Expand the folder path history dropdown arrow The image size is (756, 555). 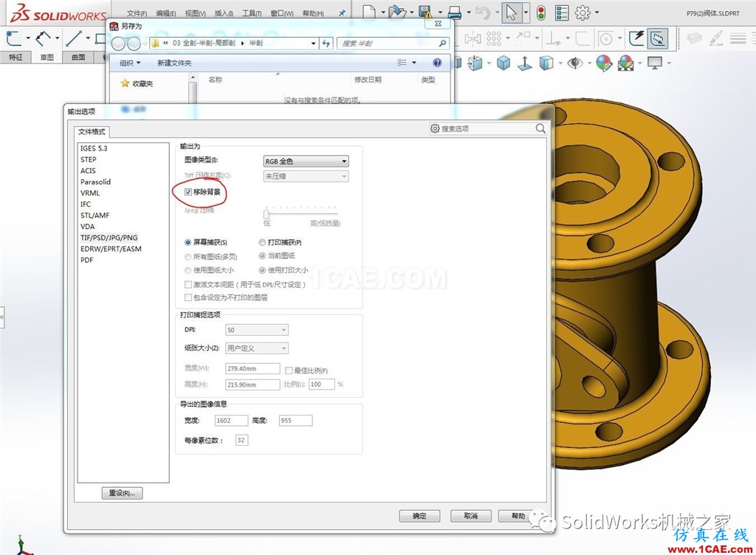coord(313,44)
